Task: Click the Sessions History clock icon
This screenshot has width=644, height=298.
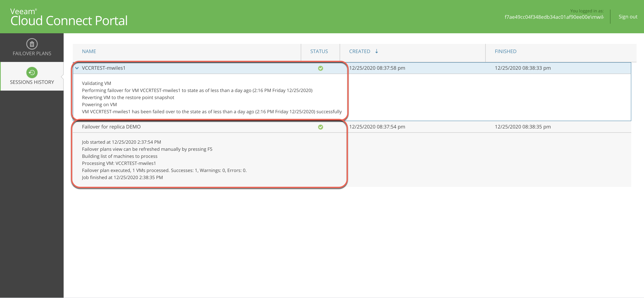Action: coord(32,73)
